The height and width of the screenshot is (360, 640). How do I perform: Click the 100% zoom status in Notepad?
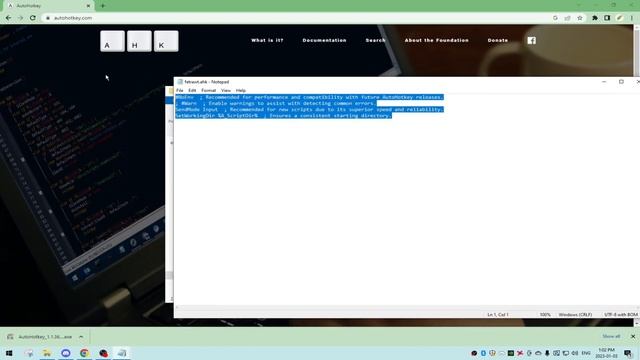pos(545,315)
